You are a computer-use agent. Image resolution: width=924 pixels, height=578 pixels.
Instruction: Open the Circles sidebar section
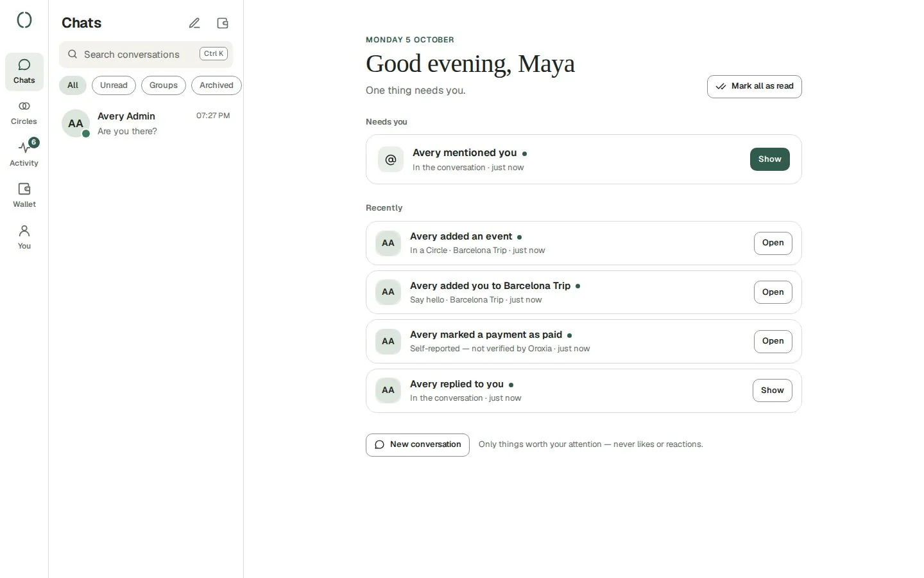click(24, 113)
